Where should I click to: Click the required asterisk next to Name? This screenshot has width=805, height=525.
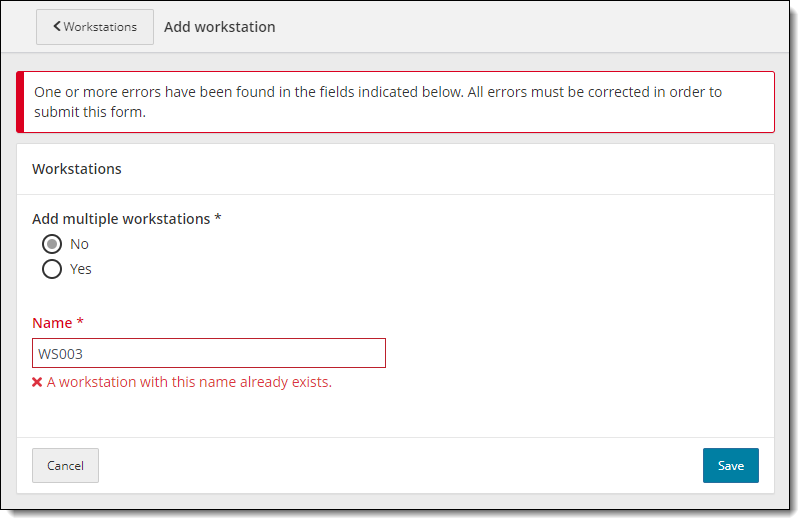(x=80, y=322)
